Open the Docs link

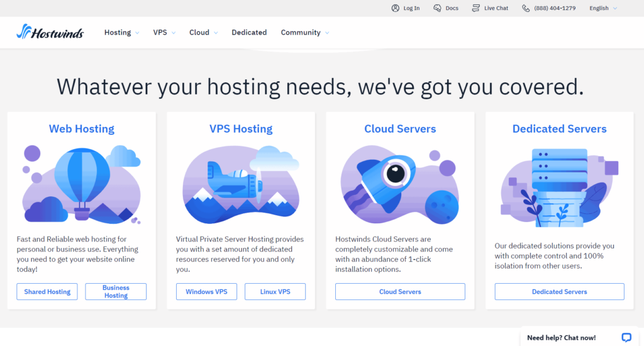click(452, 8)
